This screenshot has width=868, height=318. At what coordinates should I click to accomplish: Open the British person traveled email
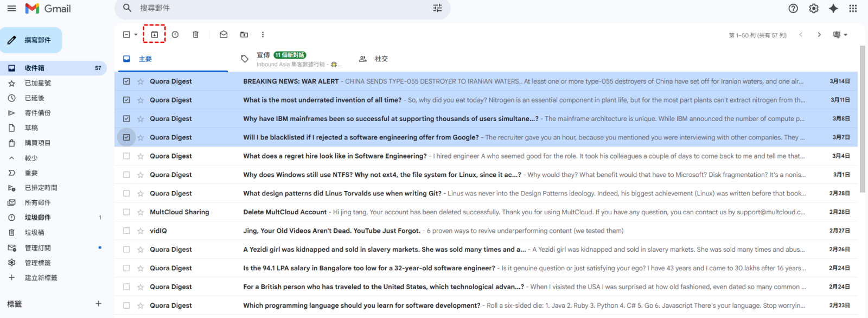(x=486, y=287)
